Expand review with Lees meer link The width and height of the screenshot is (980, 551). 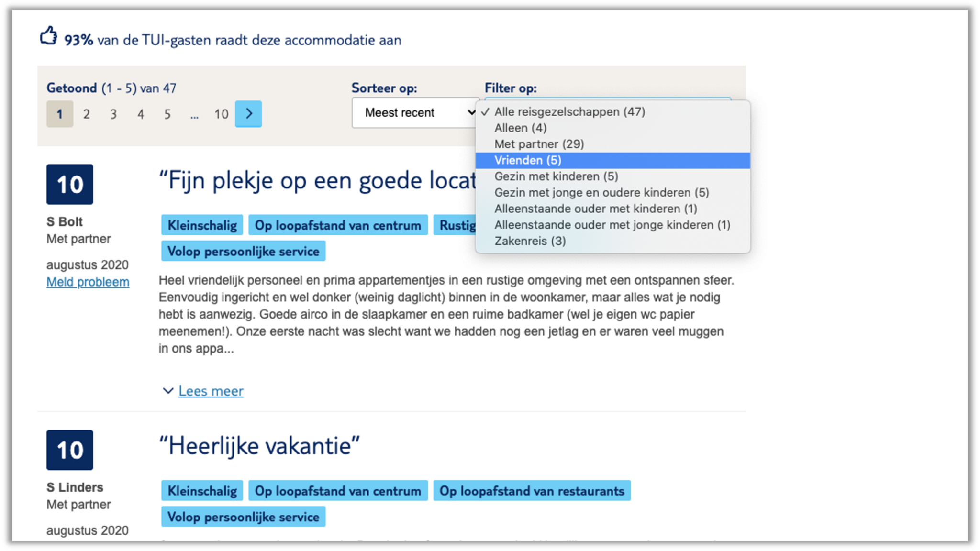tap(211, 391)
